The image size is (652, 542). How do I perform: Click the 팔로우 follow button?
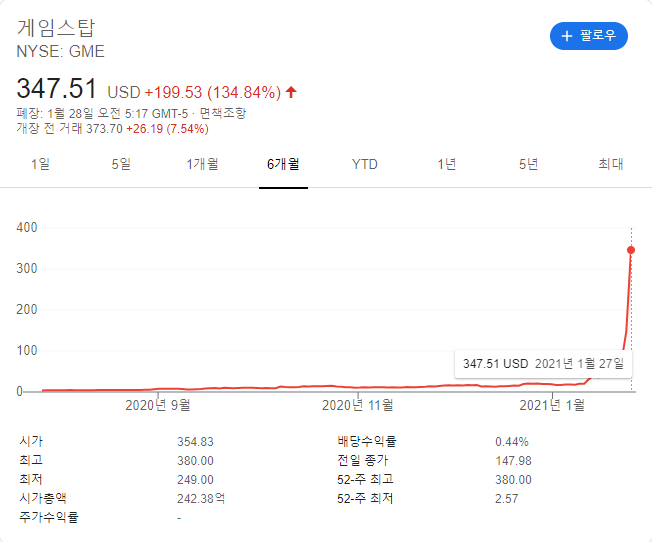coord(588,36)
